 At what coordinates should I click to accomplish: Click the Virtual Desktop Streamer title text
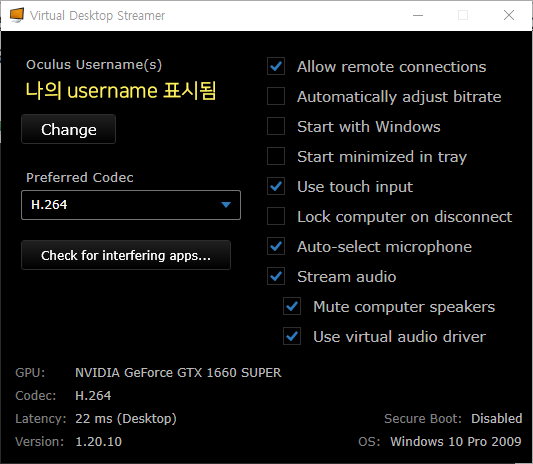click(x=97, y=16)
